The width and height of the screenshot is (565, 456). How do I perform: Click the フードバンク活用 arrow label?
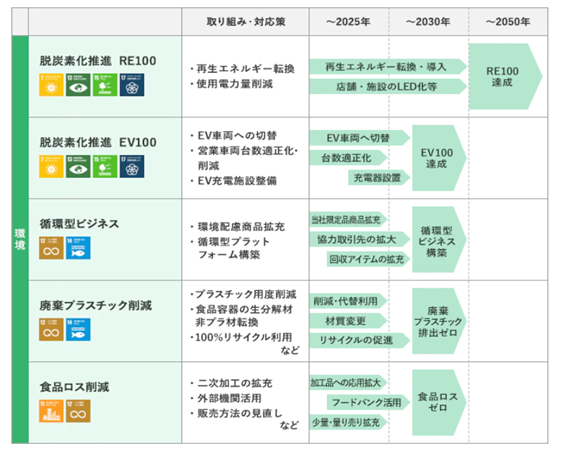click(x=368, y=402)
